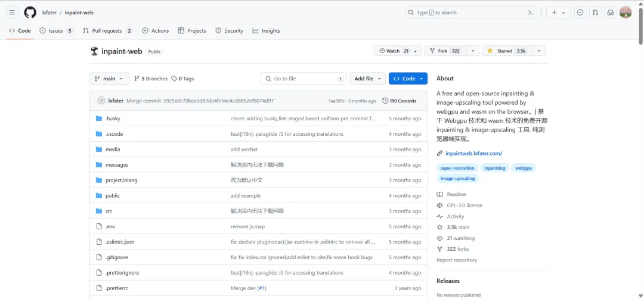Image resolution: width=644 pixels, height=299 pixels.
Task: Click the Go to file input
Action: [304, 79]
